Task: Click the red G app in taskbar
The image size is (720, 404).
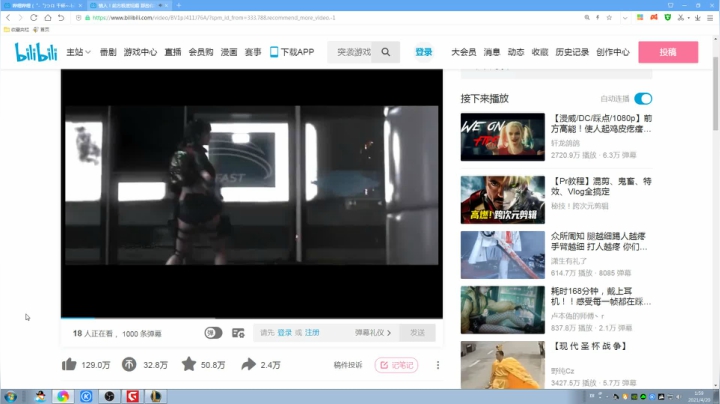Action: pos(133,396)
